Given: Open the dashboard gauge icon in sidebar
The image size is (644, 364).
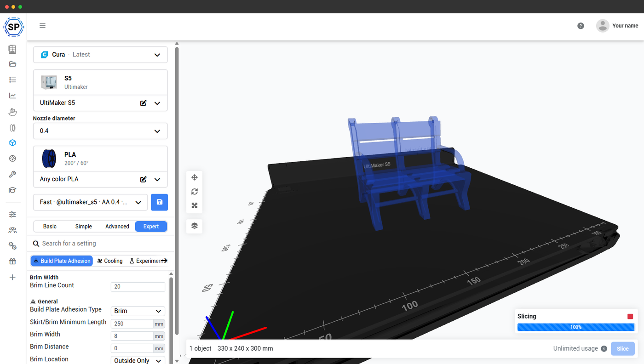Looking at the screenshot, I should [x=12, y=159].
